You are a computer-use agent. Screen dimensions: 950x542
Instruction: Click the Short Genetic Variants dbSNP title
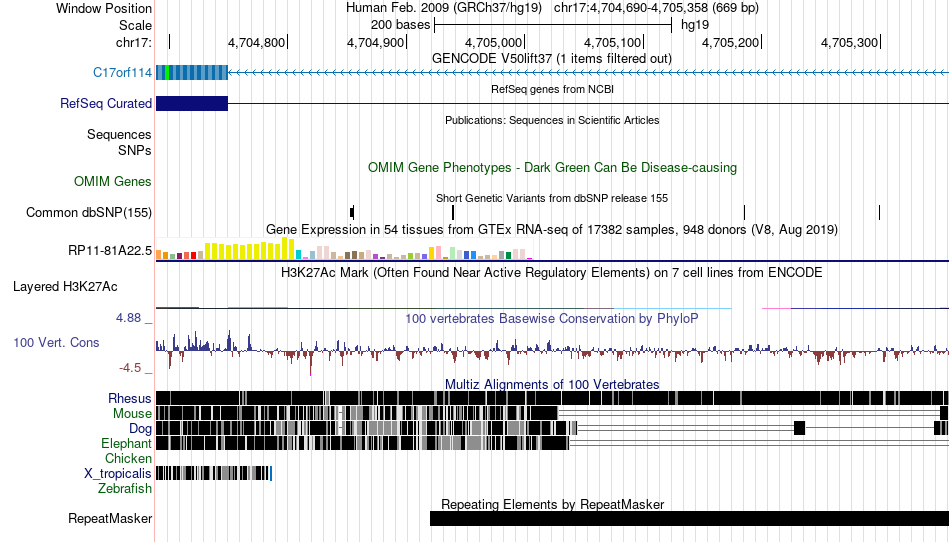(x=552, y=199)
